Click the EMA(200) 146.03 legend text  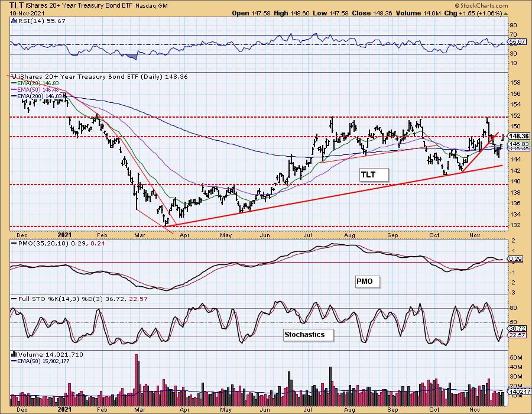(x=40, y=96)
